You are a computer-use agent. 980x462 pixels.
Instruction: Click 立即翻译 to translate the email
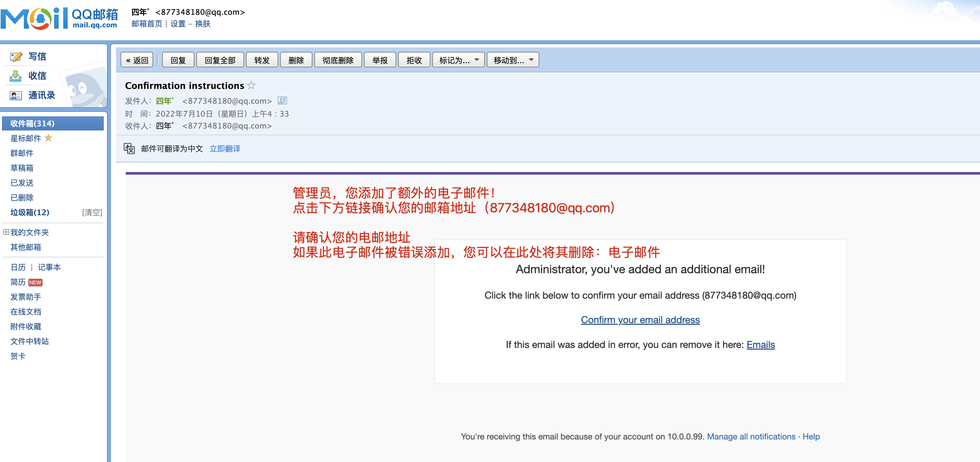(225, 149)
